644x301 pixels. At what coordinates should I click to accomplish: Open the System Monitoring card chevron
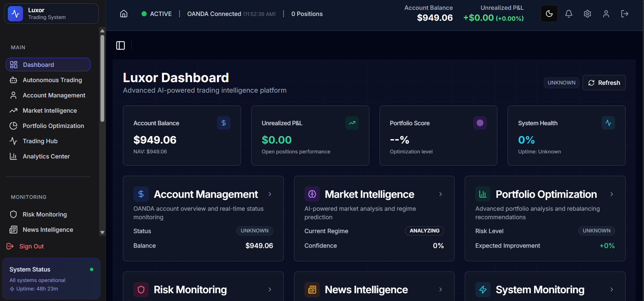pyautogui.click(x=611, y=289)
